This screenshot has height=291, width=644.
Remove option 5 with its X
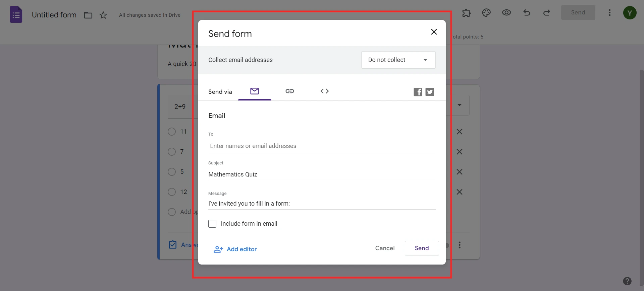pos(460,172)
